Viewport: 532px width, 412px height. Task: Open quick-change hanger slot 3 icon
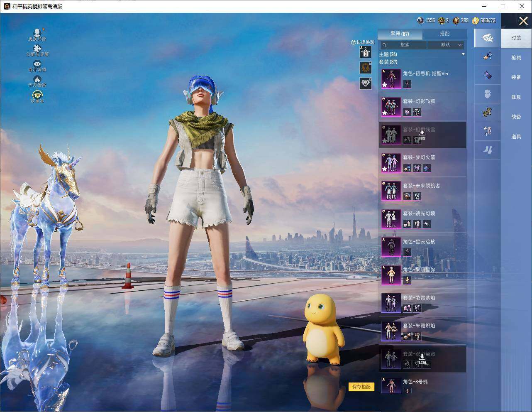tap(365, 52)
